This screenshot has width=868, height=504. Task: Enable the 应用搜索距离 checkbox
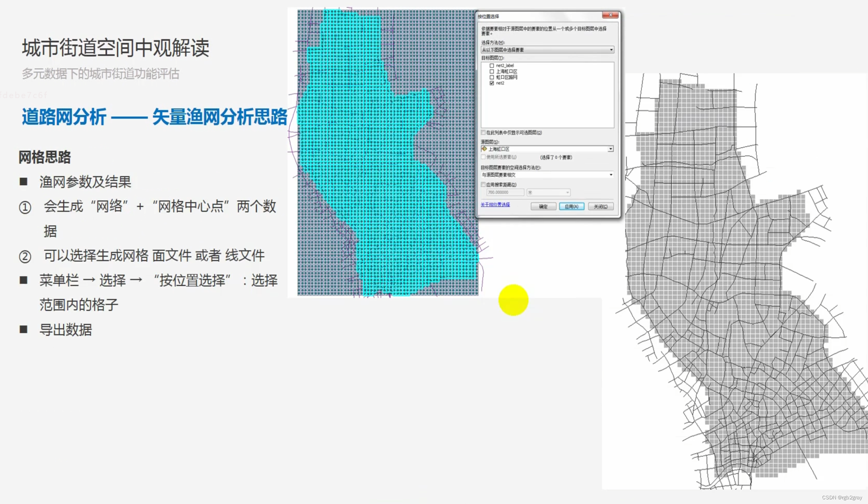(x=483, y=185)
